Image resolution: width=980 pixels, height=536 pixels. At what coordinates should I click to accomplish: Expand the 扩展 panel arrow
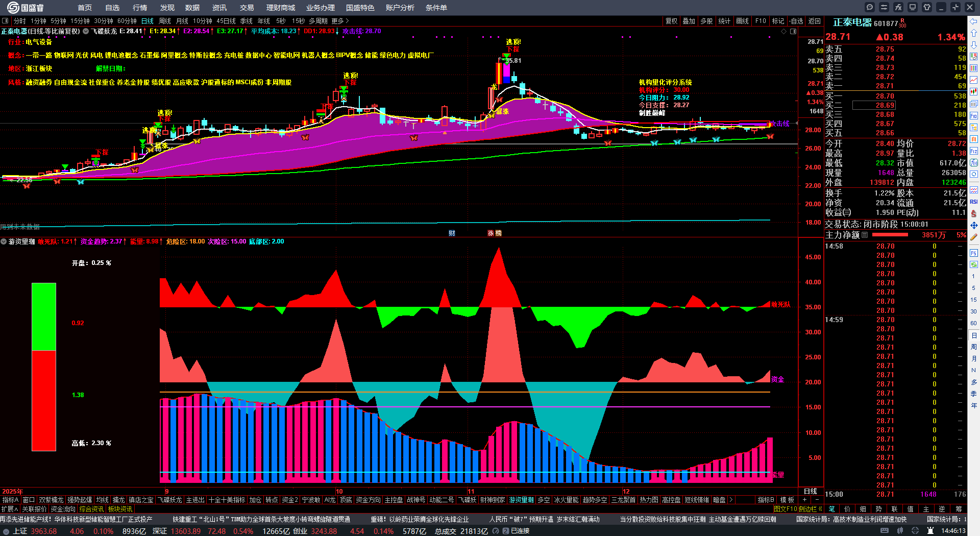point(10,509)
